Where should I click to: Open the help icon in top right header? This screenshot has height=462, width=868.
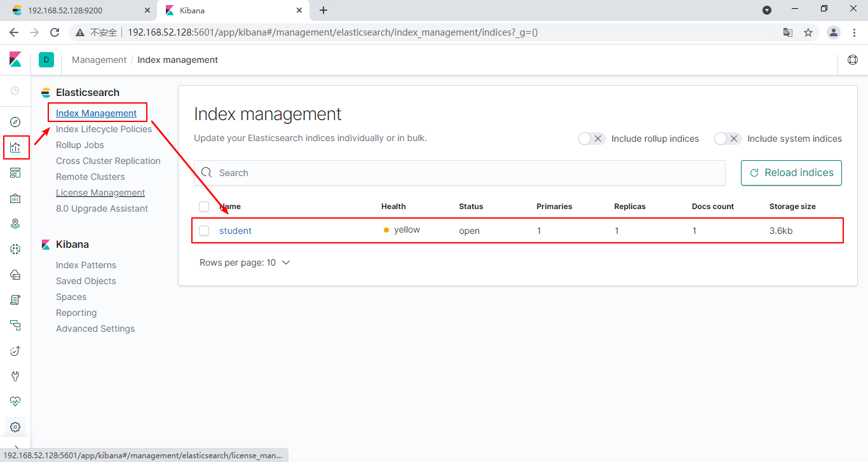853,60
